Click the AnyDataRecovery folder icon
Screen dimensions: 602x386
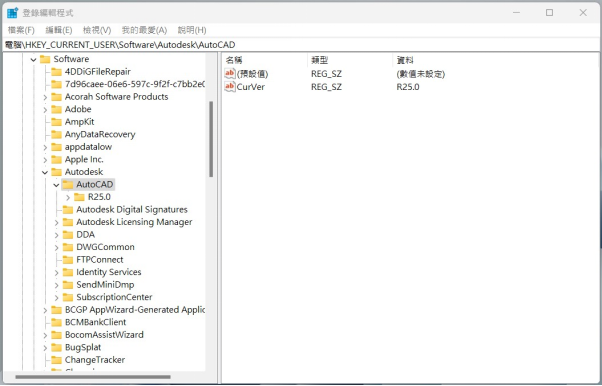click(x=56, y=134)
